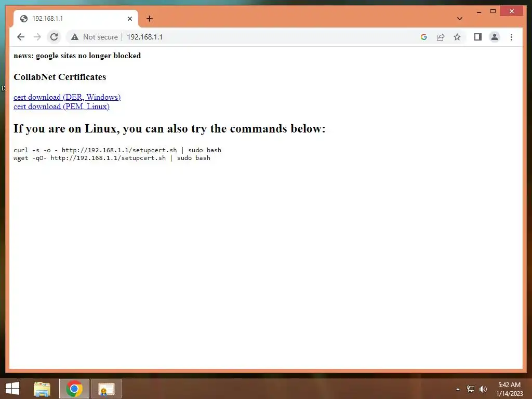Maximize the Chrome window
The height and width of the screenshot is (399, 532).
click(493, 11)
